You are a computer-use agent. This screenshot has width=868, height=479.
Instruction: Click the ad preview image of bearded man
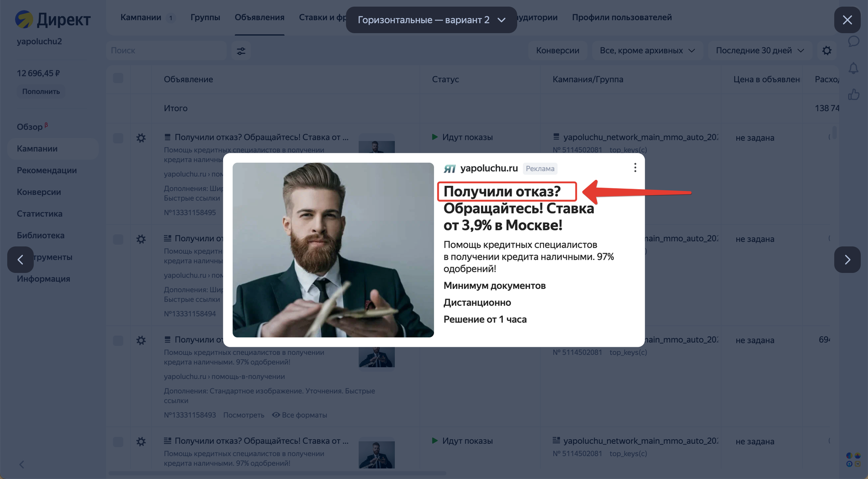333,250
